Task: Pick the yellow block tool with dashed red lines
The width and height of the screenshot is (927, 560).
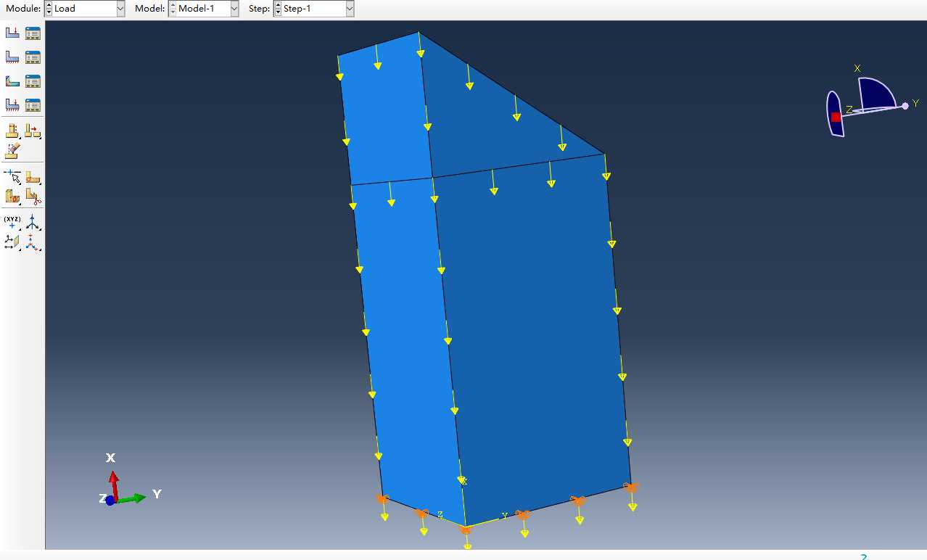Action: pyautogui.click(x=12, y=131)
